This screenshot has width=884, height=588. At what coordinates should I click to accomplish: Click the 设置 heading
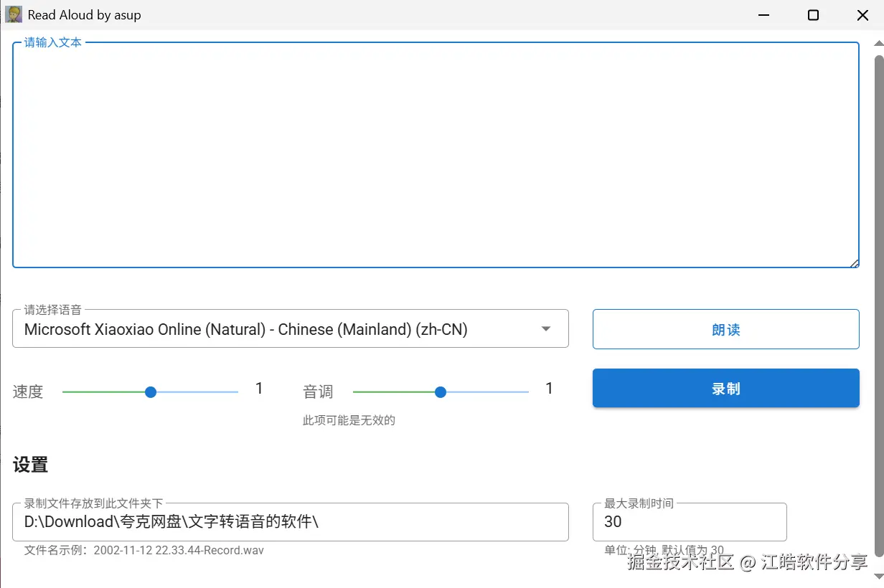pyautogui.click(x=31, y=465)
